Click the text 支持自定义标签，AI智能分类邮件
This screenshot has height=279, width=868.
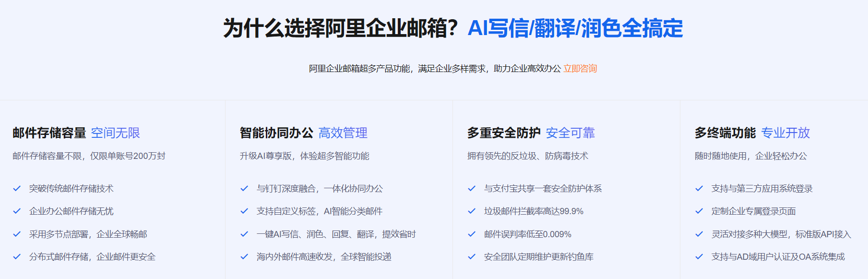tap(320, 211)
